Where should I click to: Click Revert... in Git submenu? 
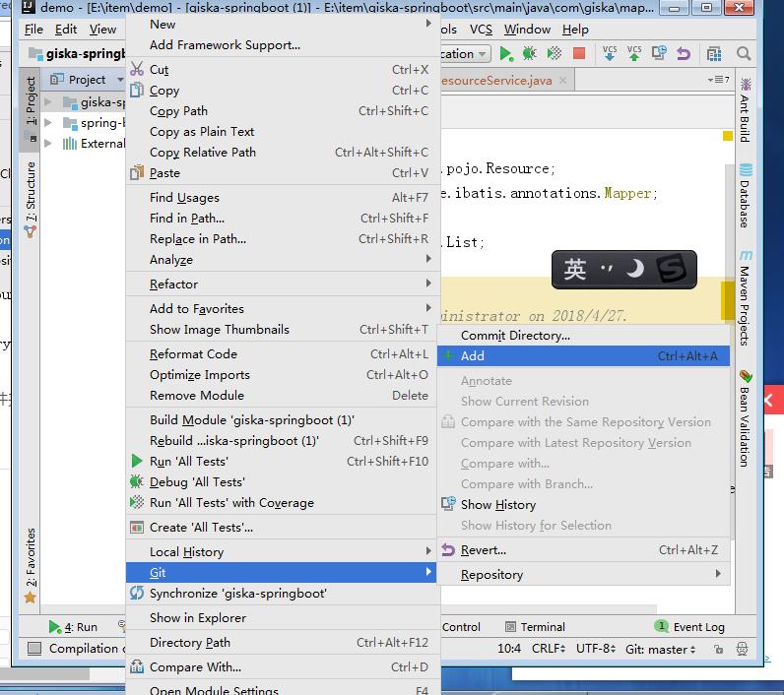point(583,550)
